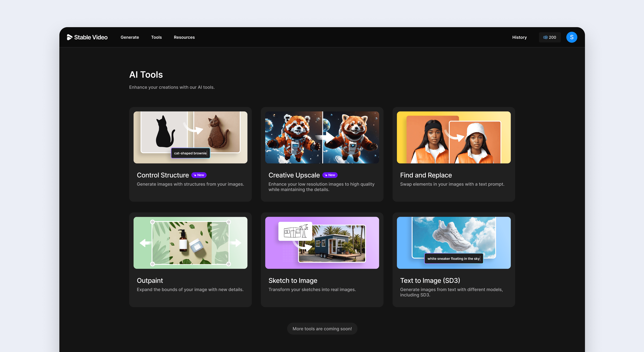Select the Text to Image (SD3) title

coord(430,281)
